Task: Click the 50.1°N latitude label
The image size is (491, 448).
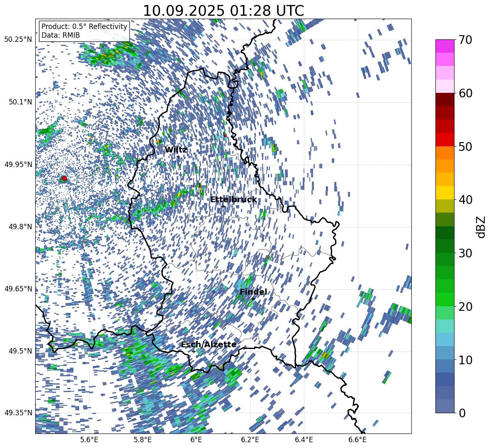Action: (20, 102)
